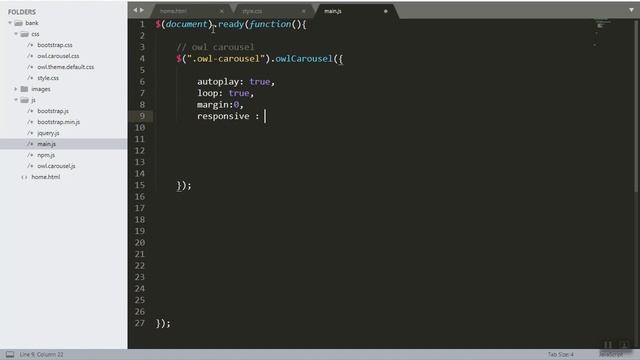This screenshot has height=360, width=640.
Task: Select the images folder label
Action: [41, 89]
